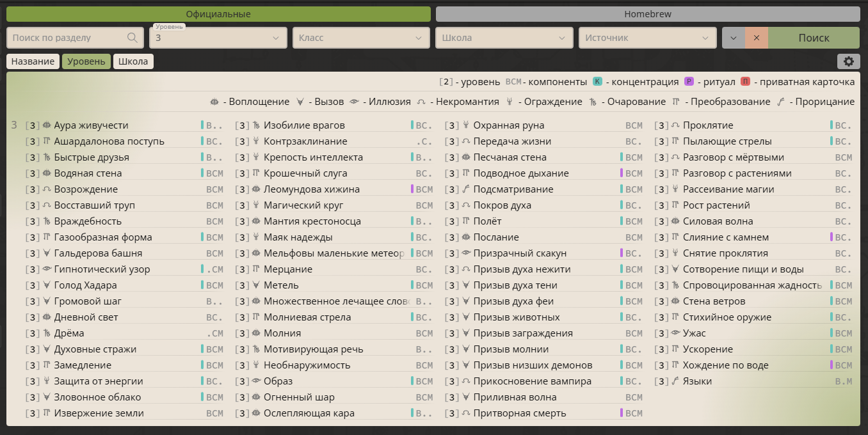Click school icon of Аура живучести

tap(47, 125)
